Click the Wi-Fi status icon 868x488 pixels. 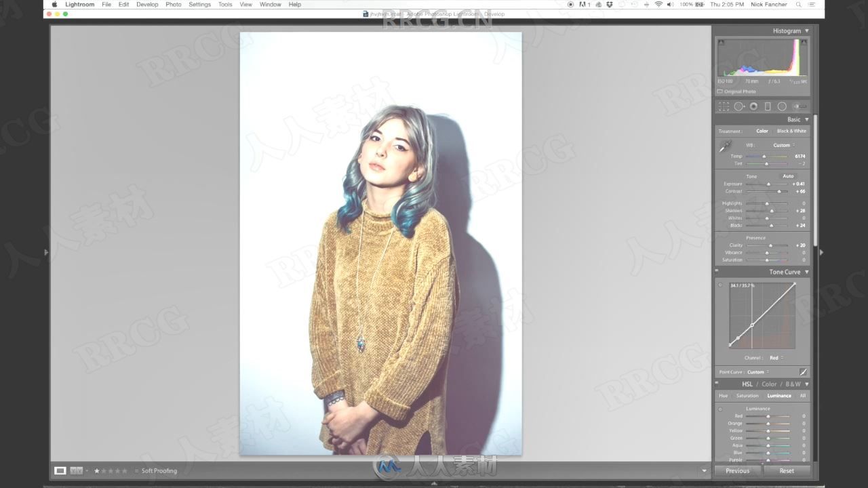(x=658, y=4)
